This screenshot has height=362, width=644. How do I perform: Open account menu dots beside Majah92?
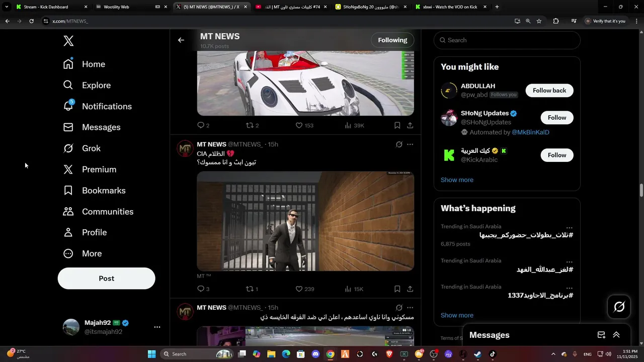[x=157, y=327]
